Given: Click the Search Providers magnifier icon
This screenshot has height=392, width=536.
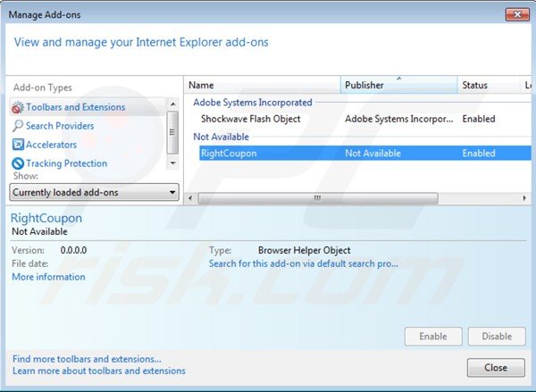Looking at the screenshot, I should click(18, 126).
